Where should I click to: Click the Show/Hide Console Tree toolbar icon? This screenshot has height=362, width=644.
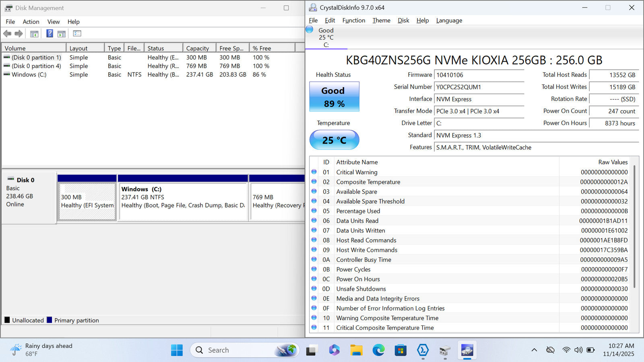pyautogui.click(x=34, y=34)
